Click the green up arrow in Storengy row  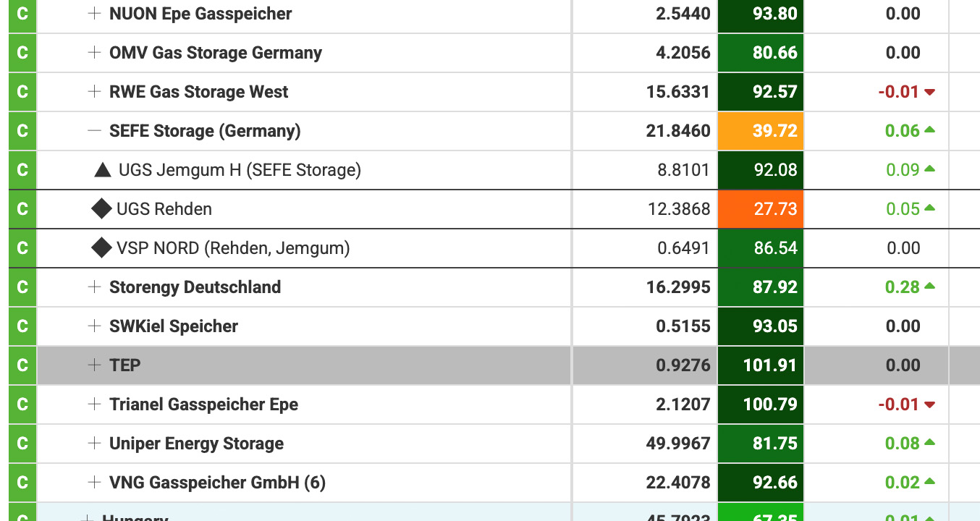click(930, 287)
